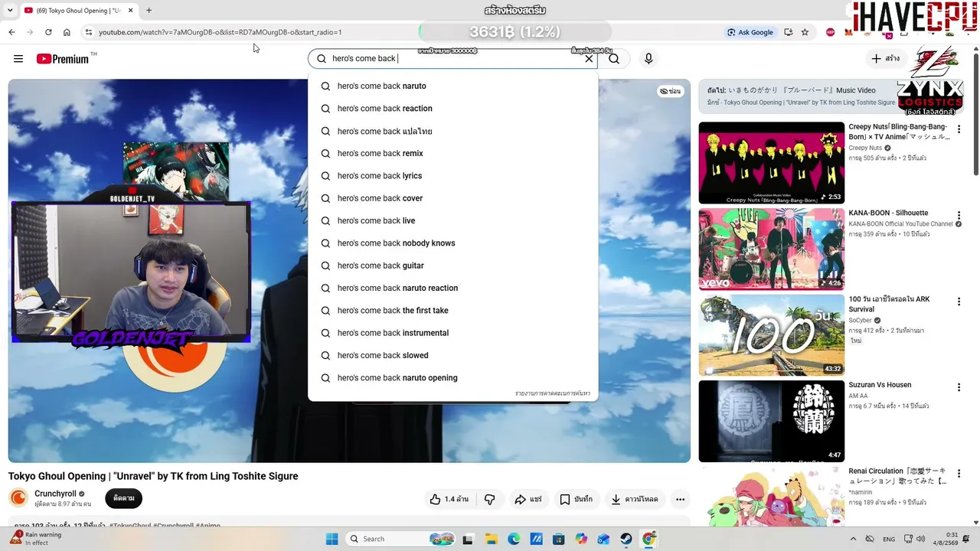Select the "hero's come back nobody knows" suggestion
Screen dimensions: 980x551
(x=452, y=243)
